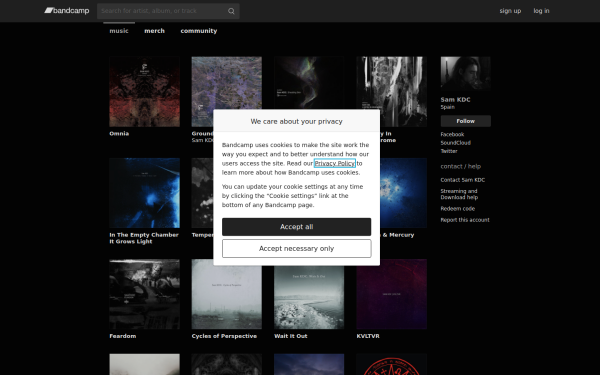Click Accept all cookies button
The width and height of the screenshot is (600, 375).
coord(297,227)
